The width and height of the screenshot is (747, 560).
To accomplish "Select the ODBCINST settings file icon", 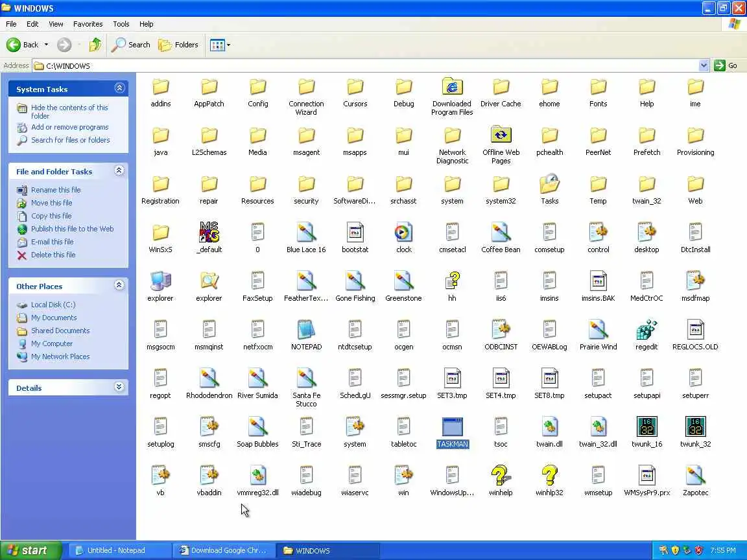I will tap(501, 329).
